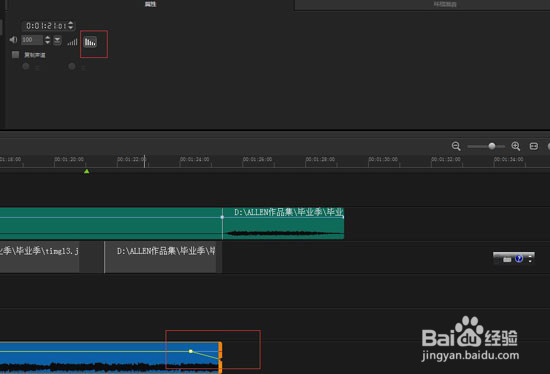Image resolution: width=550 pixels, height=374 pixels.
Task: Click the 0:01:21:01 timecode field
Action: [x=46, y=26]
